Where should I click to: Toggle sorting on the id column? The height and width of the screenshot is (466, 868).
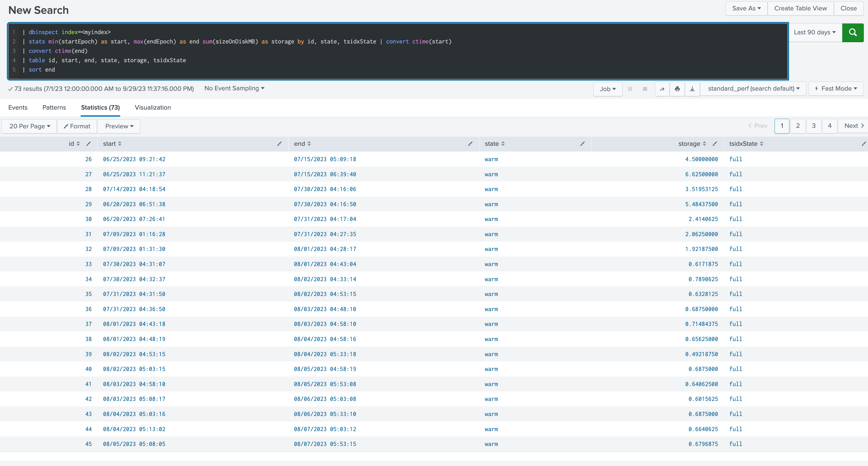[78, 144]
